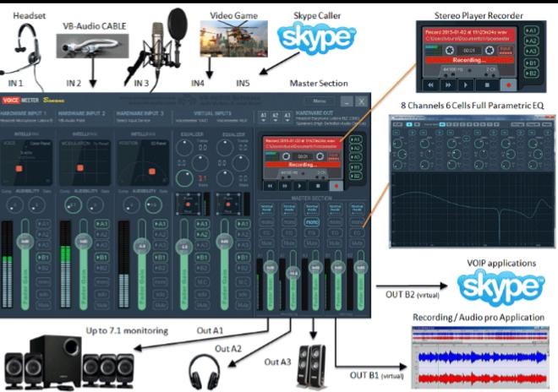
Task: Click the EQ curve graph in parametric EQ window
Action: (472, 209)
